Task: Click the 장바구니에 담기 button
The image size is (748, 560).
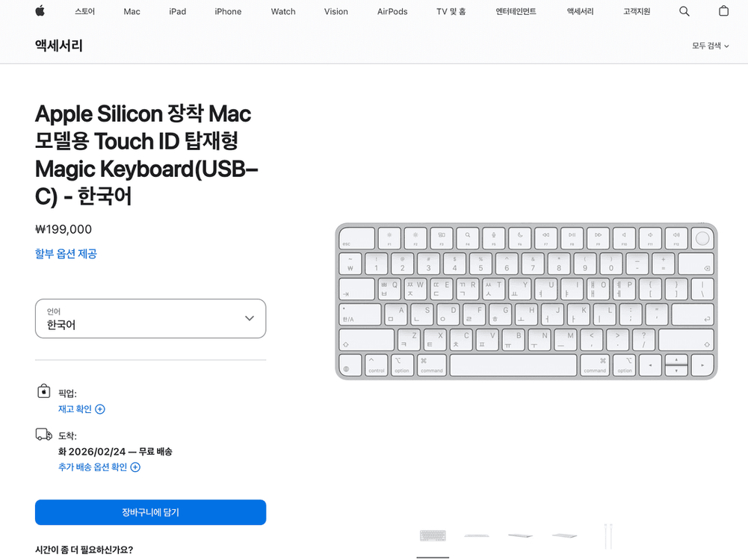Action: (150, 512)
